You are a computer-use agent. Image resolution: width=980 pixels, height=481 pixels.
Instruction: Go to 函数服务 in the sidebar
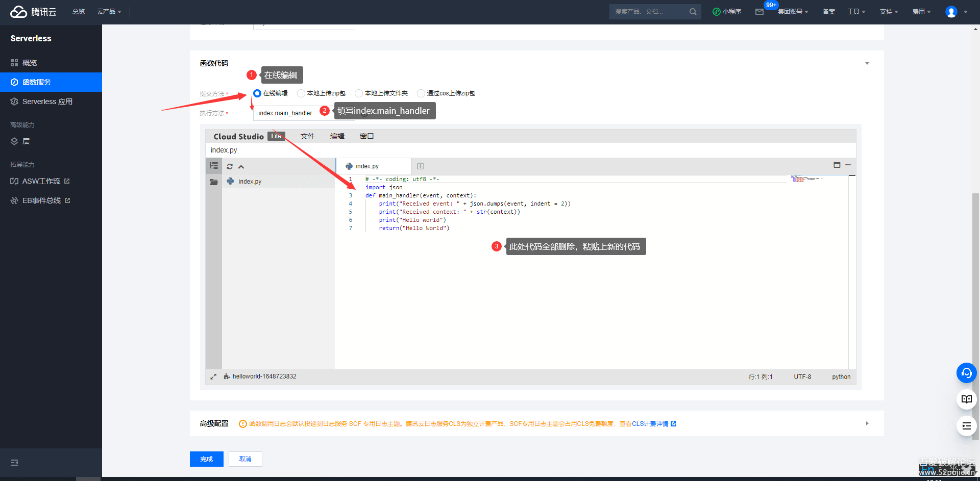[51, 82]
